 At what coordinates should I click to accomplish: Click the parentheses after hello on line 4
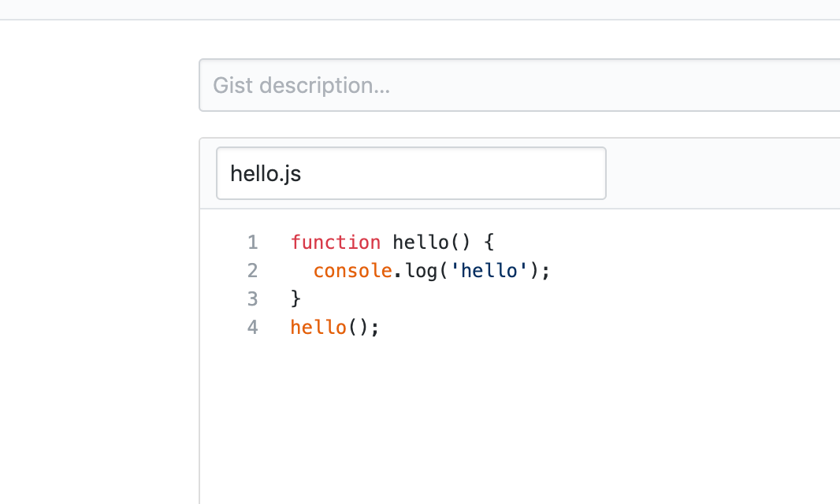click(359, 327)
